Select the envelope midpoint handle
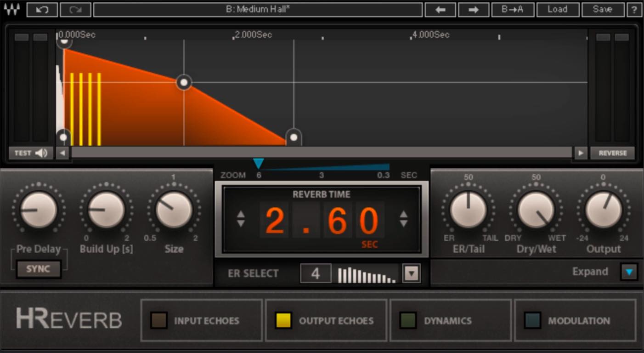 pos(184,83)
